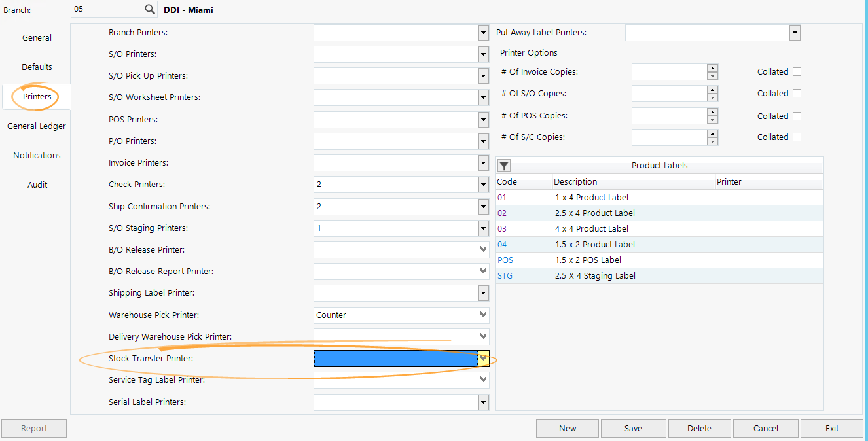Decrease # Of POS Copies with down arrow
The height and width of the screenshot is (441, 868).
(712, 119)
